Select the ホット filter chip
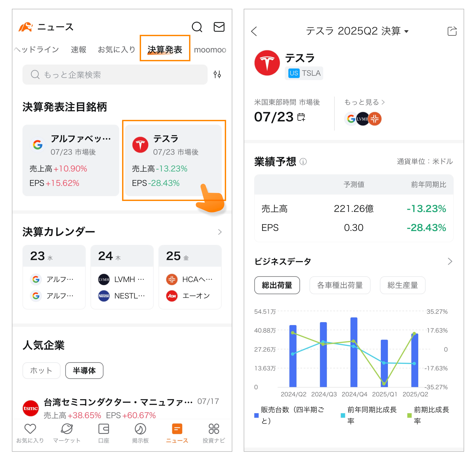This screenshot has width=476, height=461. pyautogui.click(x=41, y=370)
